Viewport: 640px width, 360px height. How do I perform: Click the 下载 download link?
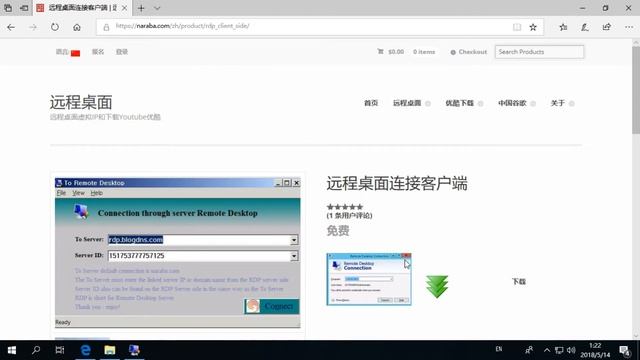(519, 282)
